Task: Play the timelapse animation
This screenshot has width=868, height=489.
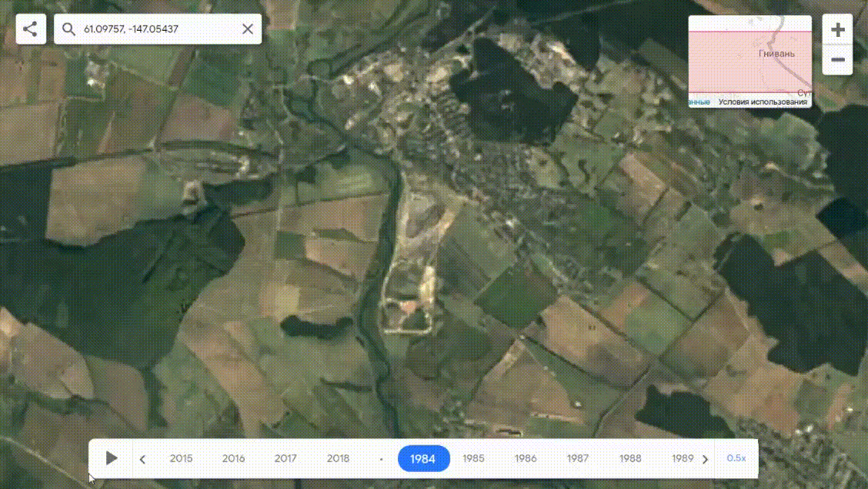Action: (x=112, y=458)
